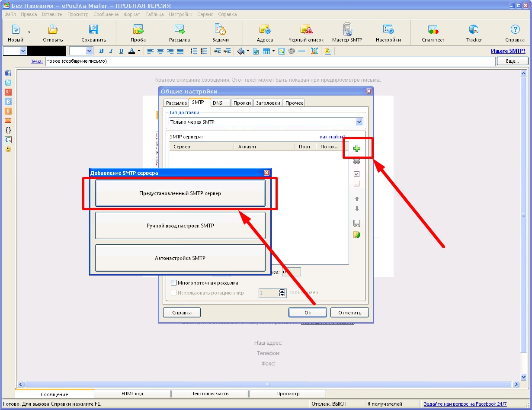Enable the Многопоточная рассылка checkbox
The width and height of the screenshot is (532, 410).
174,283
